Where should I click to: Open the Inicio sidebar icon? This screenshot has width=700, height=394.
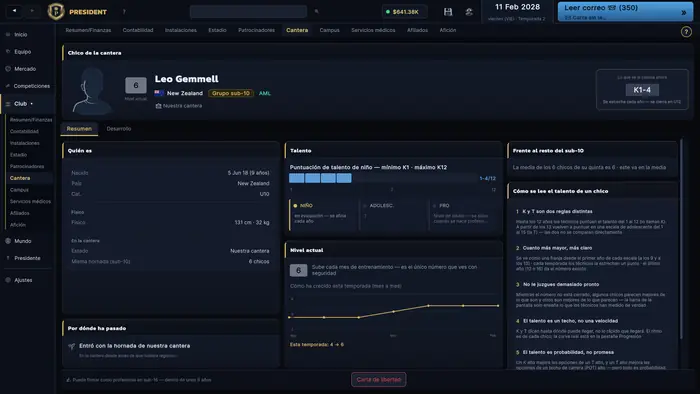(8, 34)
